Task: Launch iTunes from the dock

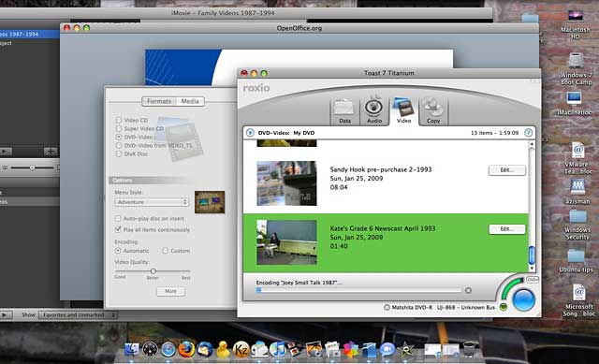Action: point(277,349)
